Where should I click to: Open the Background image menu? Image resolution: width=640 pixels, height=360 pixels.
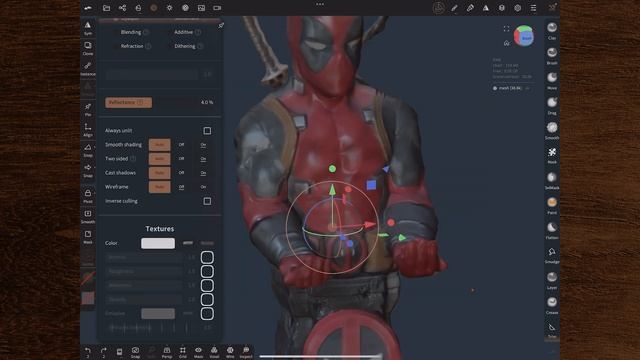(201, 8)
